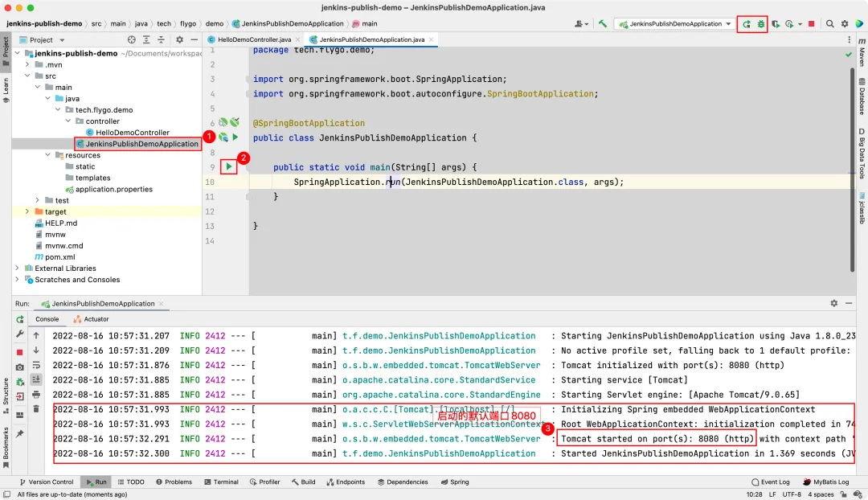868x500 pixels.
Task: Click the print icon in console toolbar
Action: [x=36, y=394]
